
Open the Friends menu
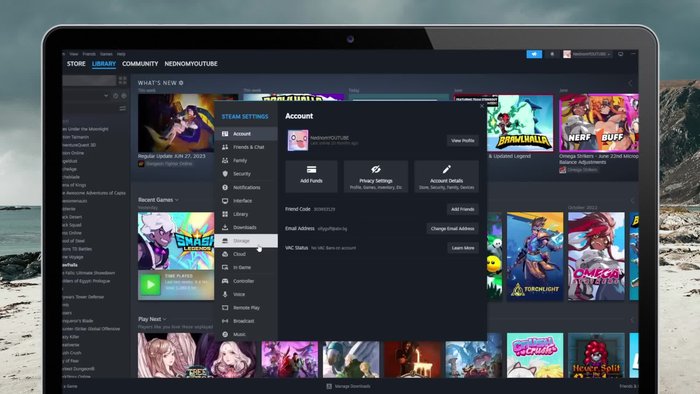(89, 54)
